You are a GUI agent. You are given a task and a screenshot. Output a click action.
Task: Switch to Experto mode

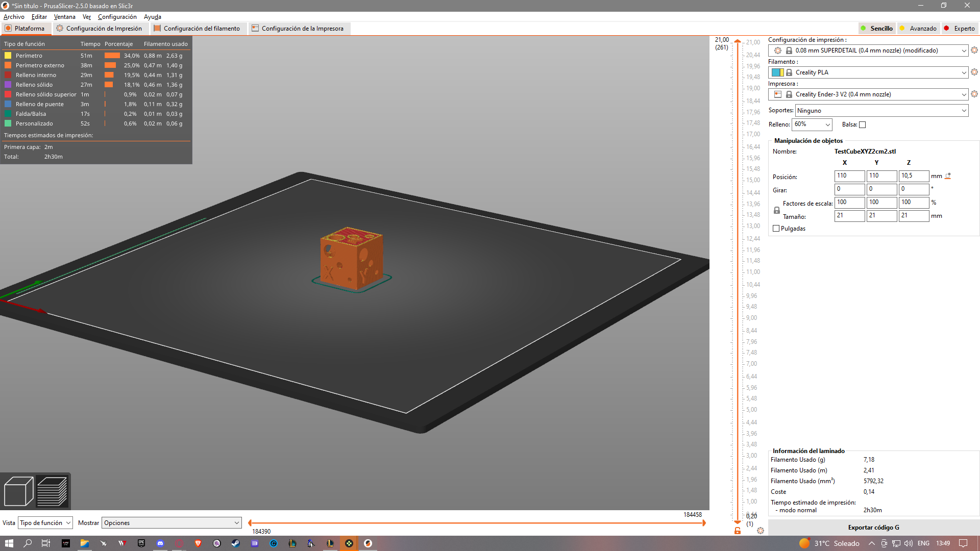(x=960, y=29)
